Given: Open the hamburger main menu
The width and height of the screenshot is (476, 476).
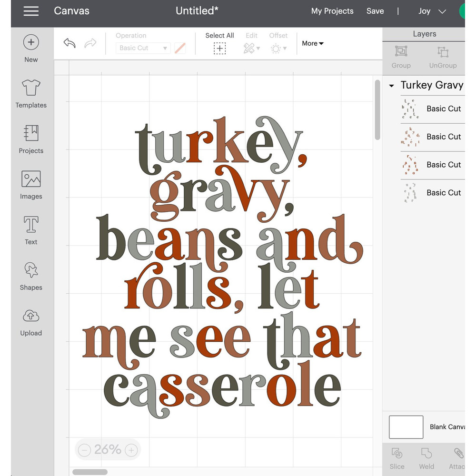Looking at the screenshot, I should (31, 11).
